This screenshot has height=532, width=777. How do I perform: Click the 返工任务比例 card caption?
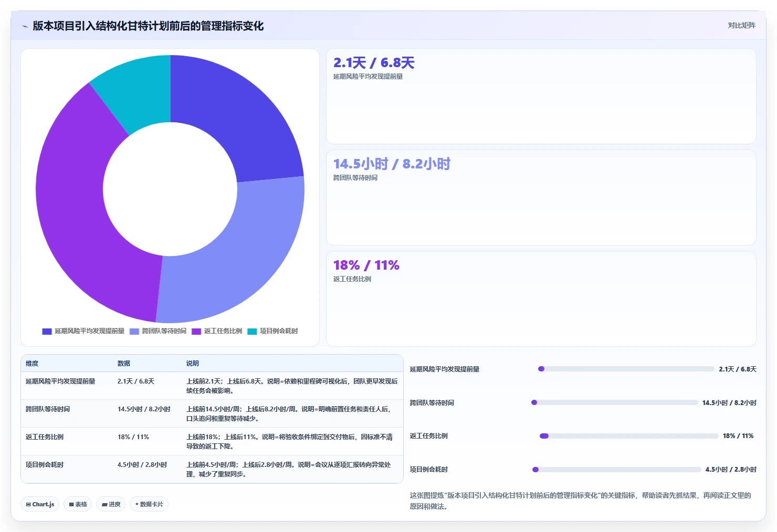click(x=352, y=279)
